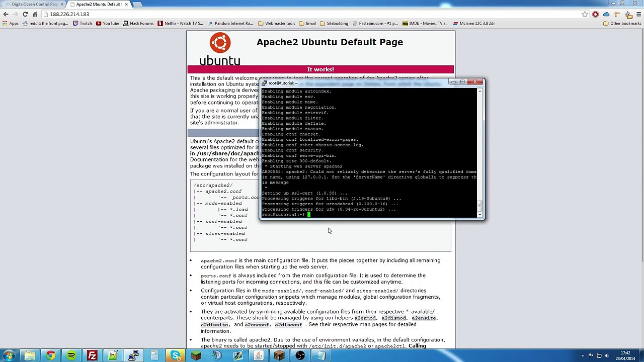Viewport: 644px width, 362px height.
Task: Expand the Email bookmark folder
Action: [x=307, y=23]
